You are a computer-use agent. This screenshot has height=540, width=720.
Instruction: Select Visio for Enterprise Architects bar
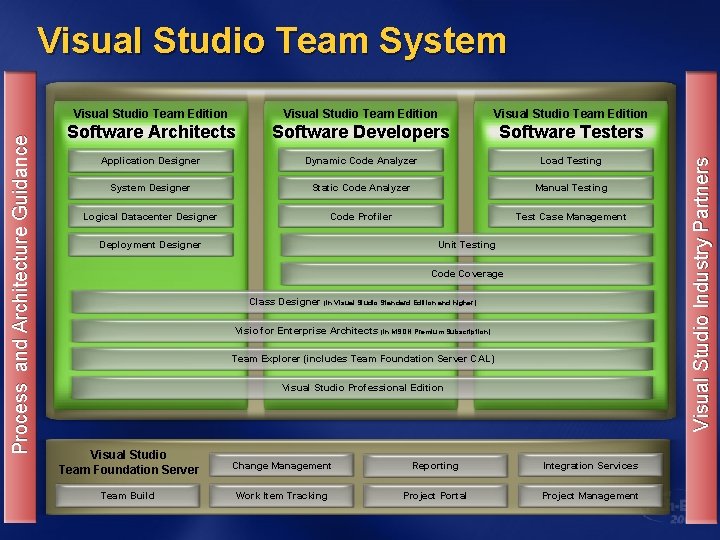click(362, 331)
